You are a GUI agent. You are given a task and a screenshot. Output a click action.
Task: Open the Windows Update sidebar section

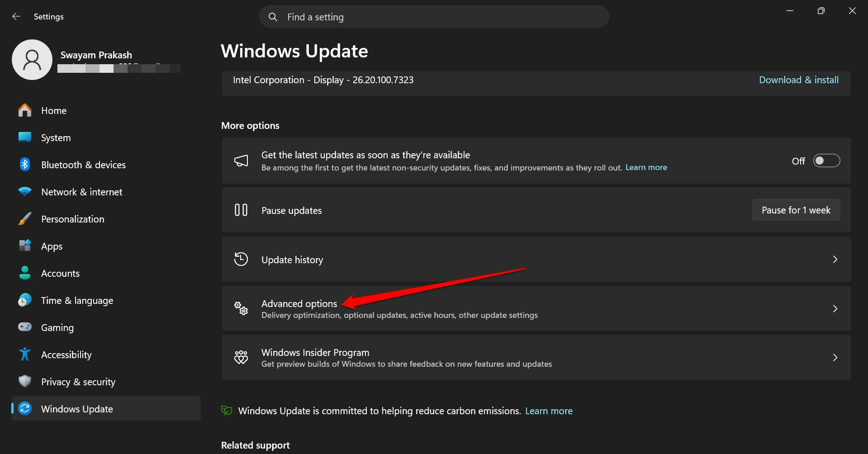(77, 409)
